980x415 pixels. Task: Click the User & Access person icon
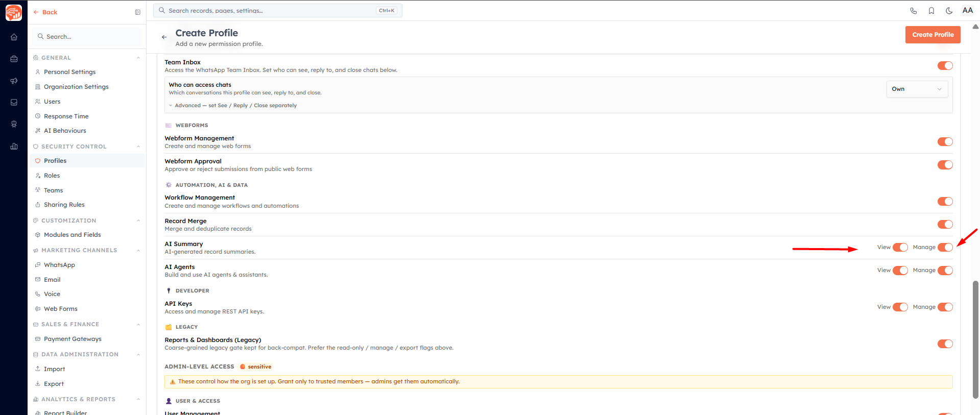tap(169, 401)
